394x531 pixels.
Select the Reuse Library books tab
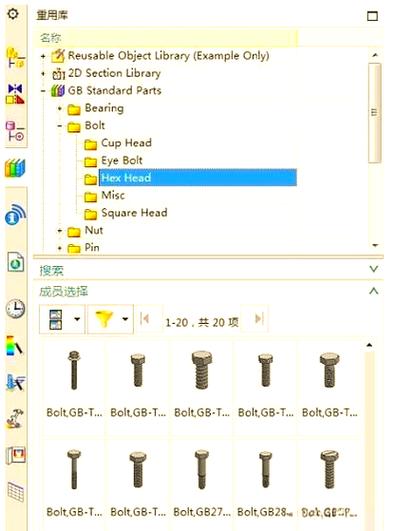click(15, 168)
